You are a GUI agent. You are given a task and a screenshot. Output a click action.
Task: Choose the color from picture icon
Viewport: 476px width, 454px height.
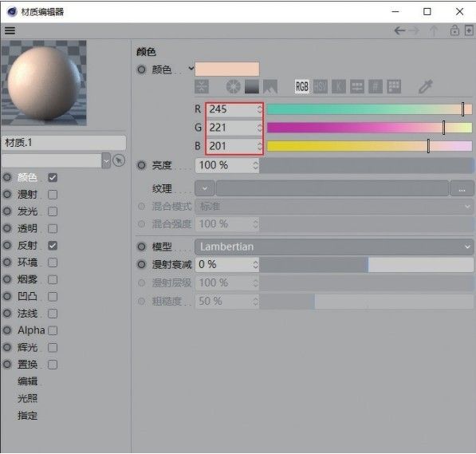click(270, 87)
